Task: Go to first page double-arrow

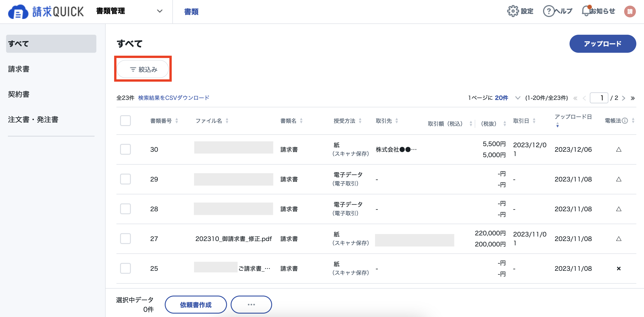Action: 575,98
